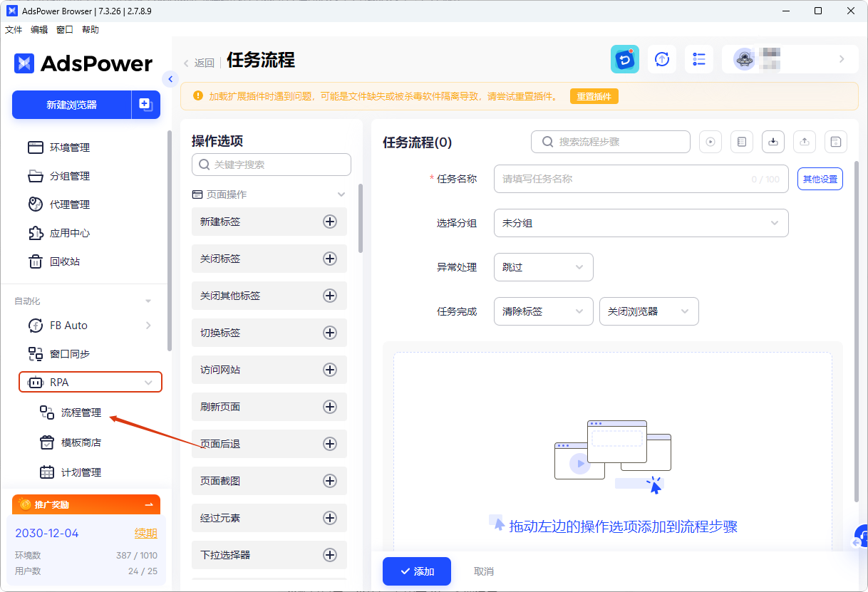Click the update circle-arrow icon in header
Viewport: 868px width, 592px height.
tap(662, 59)
